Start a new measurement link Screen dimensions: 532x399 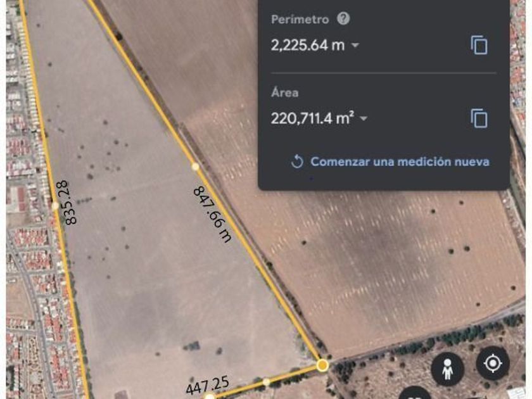[400, 161]
